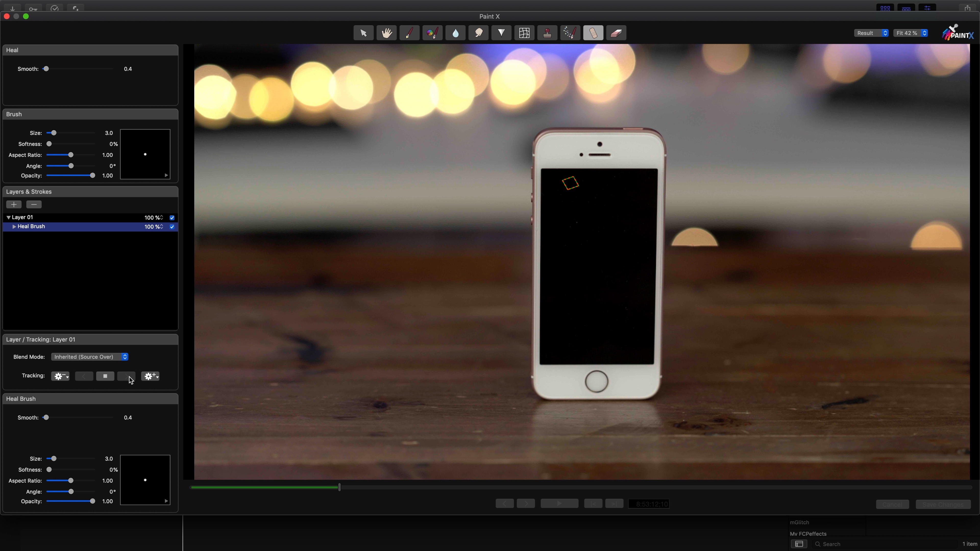This screenshot has width=980, height=551.
Task: Open the Result view dropdown
Action: click(872, 33)
